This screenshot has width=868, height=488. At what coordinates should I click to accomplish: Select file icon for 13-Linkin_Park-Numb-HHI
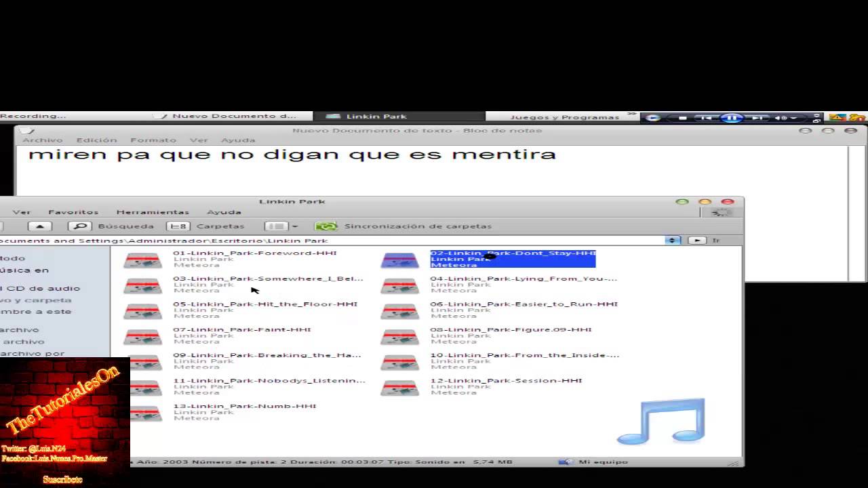point(146,413)
